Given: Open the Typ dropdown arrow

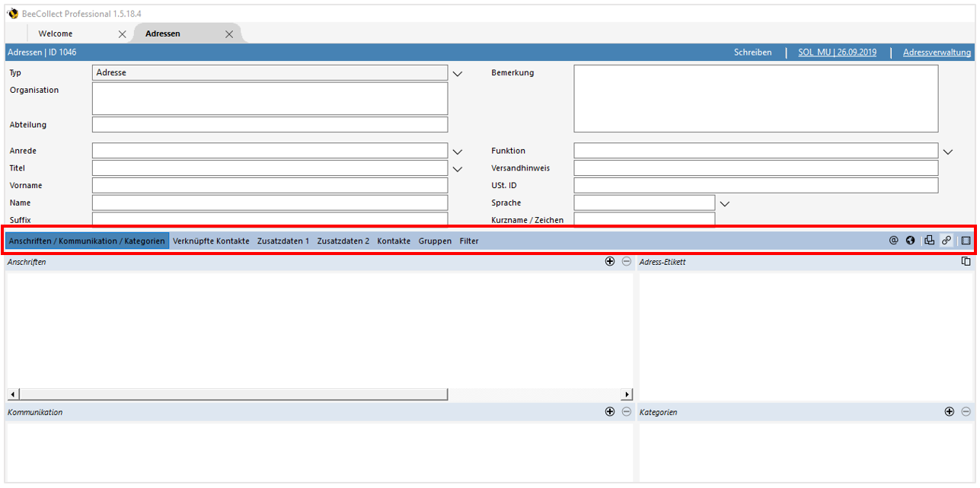Looking at the screenshot, I should tap(457, 72).
